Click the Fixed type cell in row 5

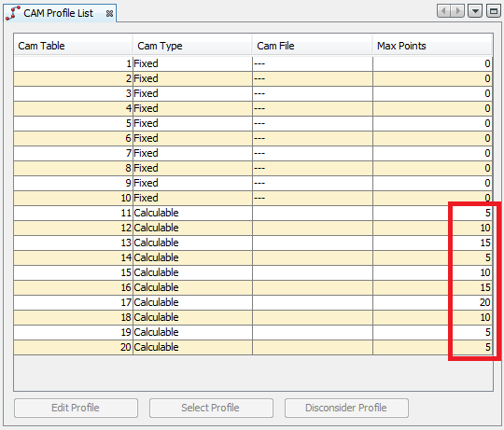pos(192,123)
